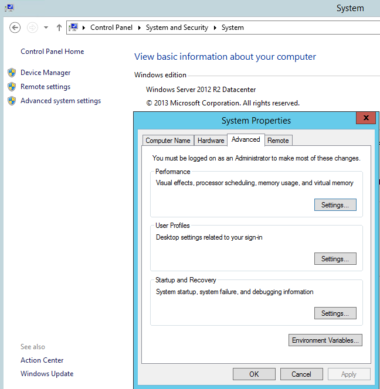Viewport: 380px width, 389px height.
Task: Click the Administrator logon notice text
Action: click(256, 158)
